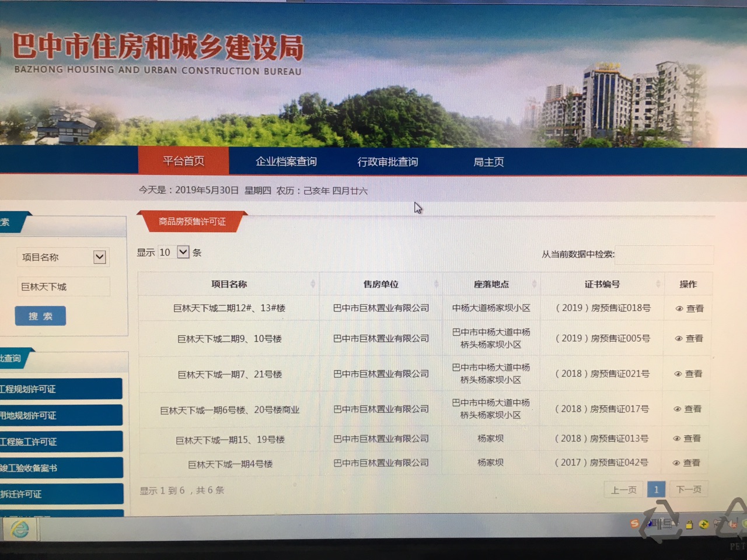This screenshot has height=560, width=747.
Task: Select the 商品房预售许可证 tab
Action: click(192, 222)
